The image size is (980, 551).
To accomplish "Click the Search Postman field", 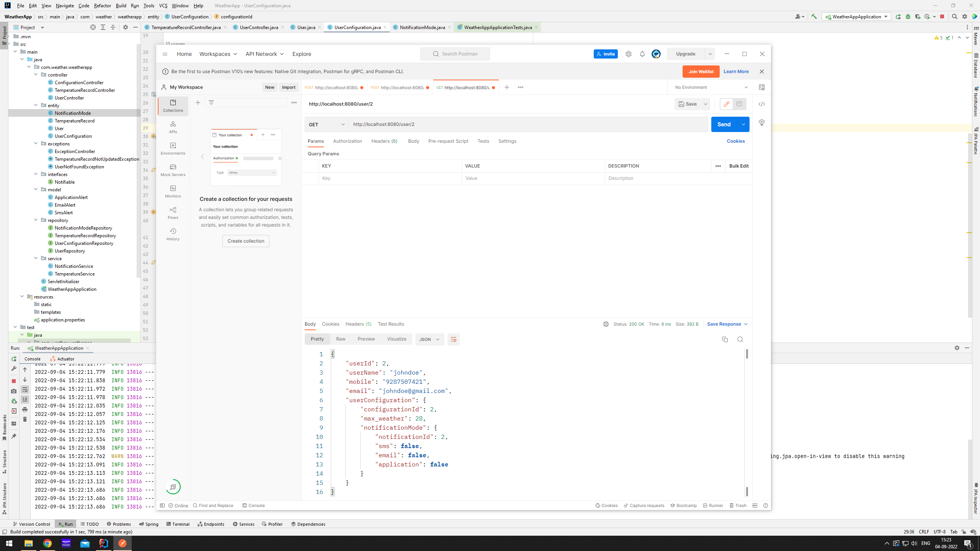I will [455, 54].
